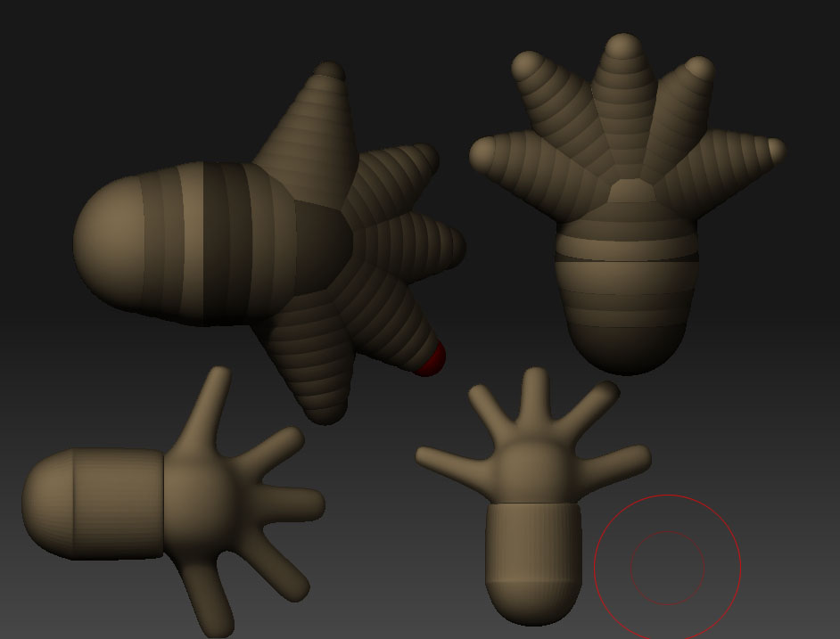The image size is (840, 639).
Task: Click the right-pointing middle finger of the smooth sideways hand
Action: 291,504
